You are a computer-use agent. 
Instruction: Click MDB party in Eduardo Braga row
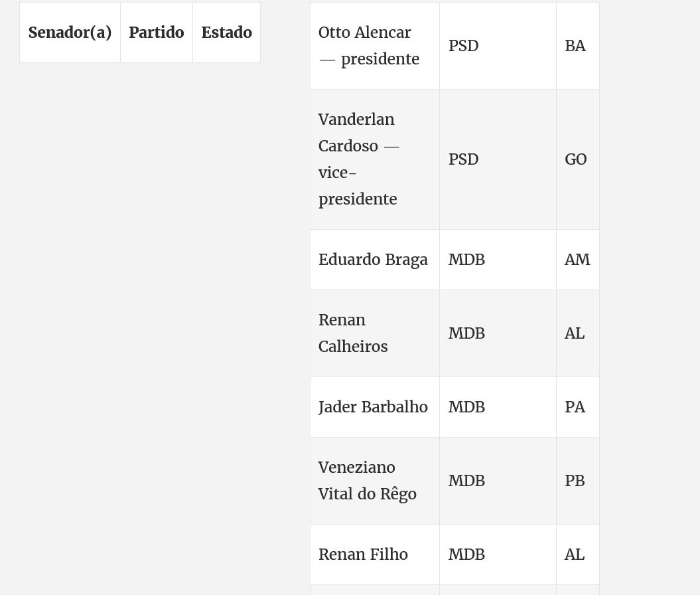pyautogui.click(x=498, y=260)
